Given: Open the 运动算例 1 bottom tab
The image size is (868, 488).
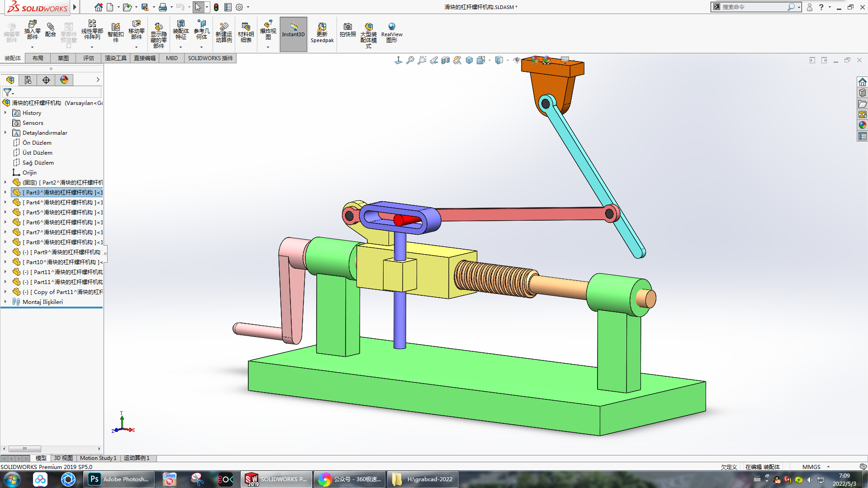Looking at the screenshot, I should pyautogui.click(x=137, y=458).
